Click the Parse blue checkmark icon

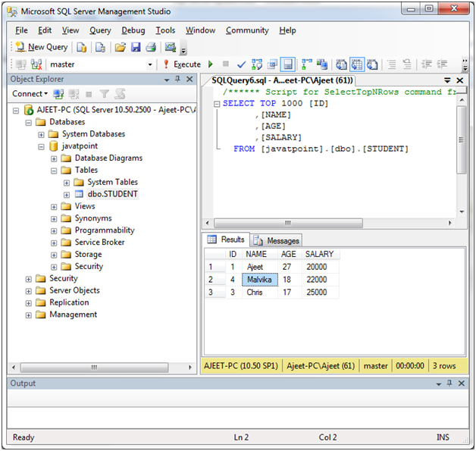(x=242, y=64)
